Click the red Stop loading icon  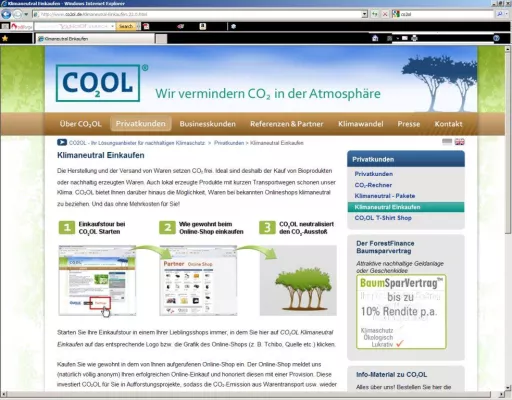click(385, 14)
